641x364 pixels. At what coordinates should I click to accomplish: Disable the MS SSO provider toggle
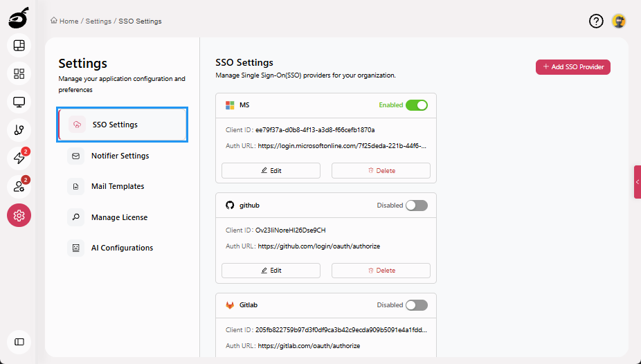click(417, 105)
